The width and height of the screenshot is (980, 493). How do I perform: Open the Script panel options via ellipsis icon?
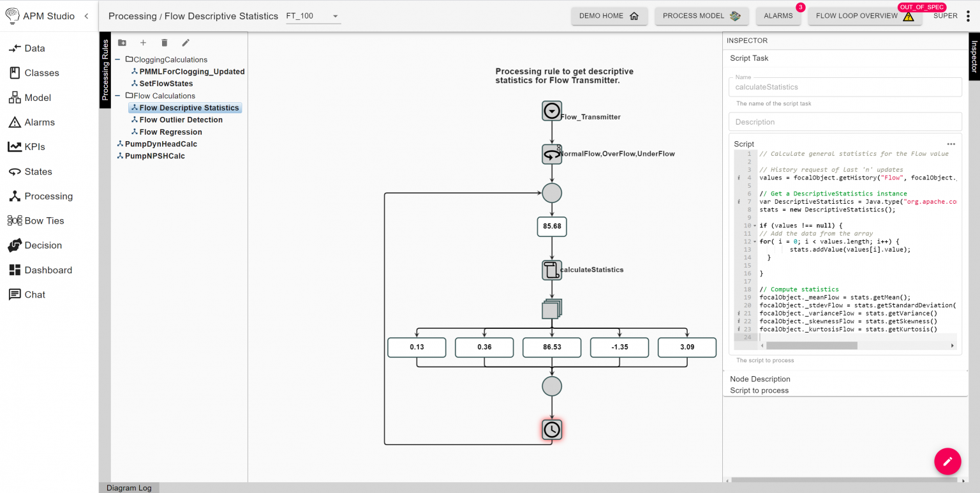pyautogui.click(x=951, y=144)
